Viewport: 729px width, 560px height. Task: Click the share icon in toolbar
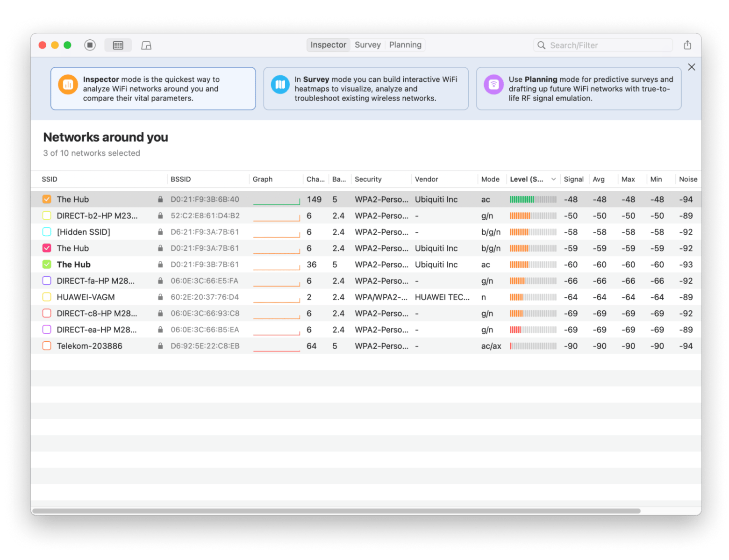click(x=687, y=45)
